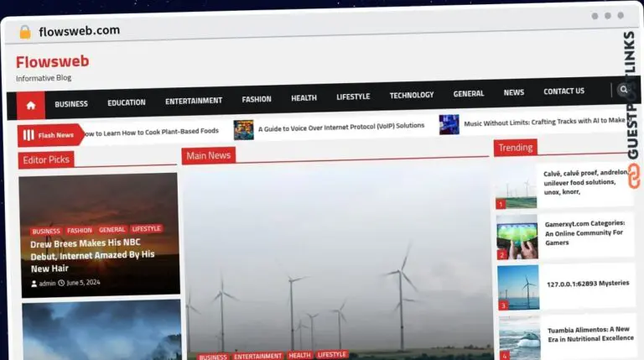Viewport: 644px width, 360px height.
Task: Click the VoIP article thumbnail image
Action: coord(243,128)
